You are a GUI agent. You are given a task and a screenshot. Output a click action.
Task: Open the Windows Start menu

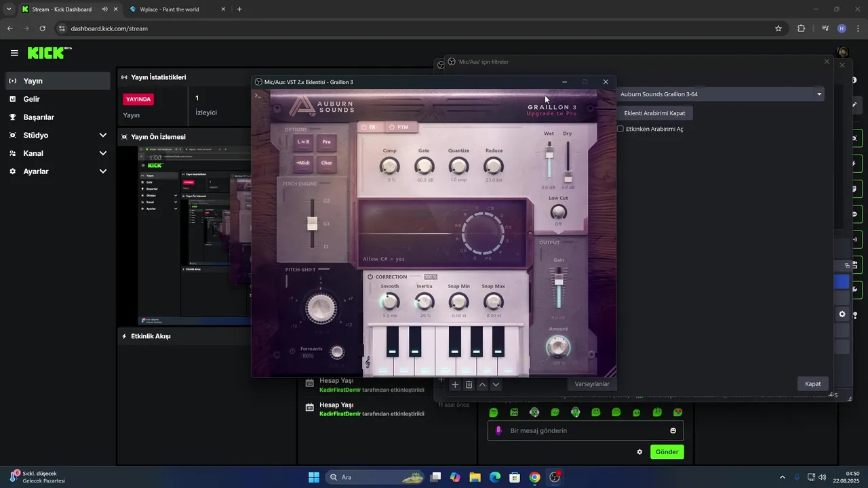314,477
